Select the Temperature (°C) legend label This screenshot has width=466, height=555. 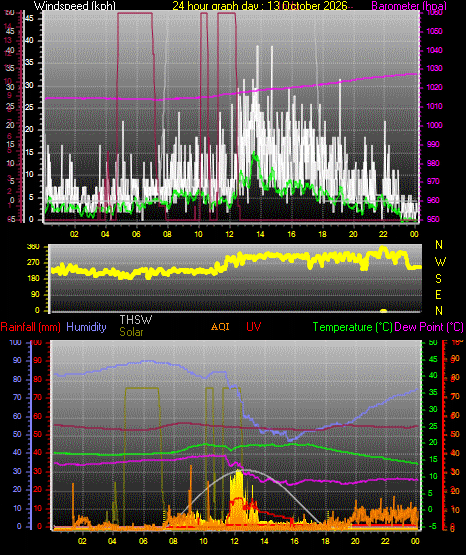(x=352, y=327)
